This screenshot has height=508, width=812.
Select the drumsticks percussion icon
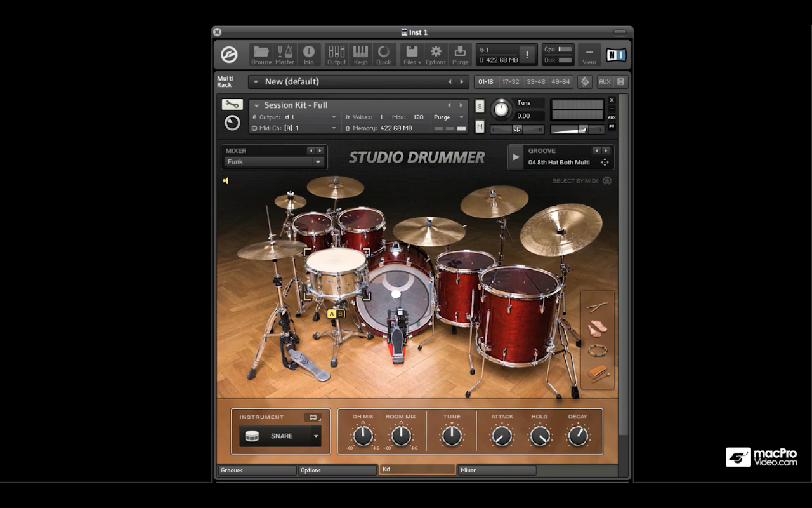point(597,307)
